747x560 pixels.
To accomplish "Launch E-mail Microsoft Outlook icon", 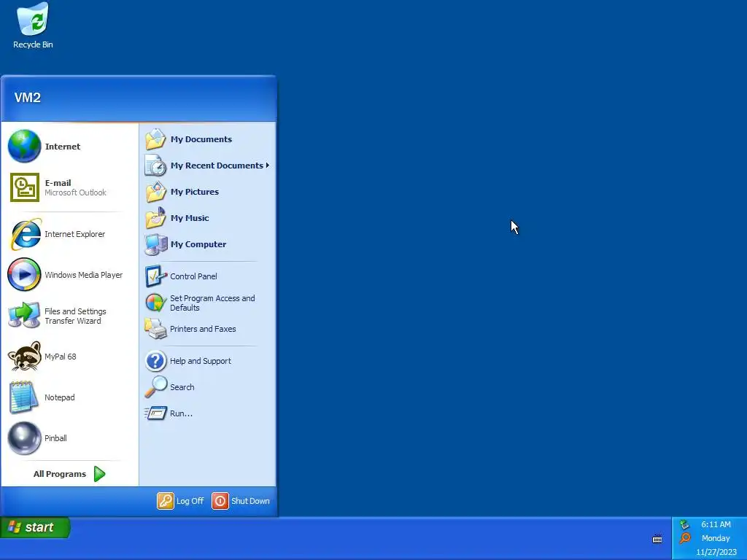I will [24, 187].
